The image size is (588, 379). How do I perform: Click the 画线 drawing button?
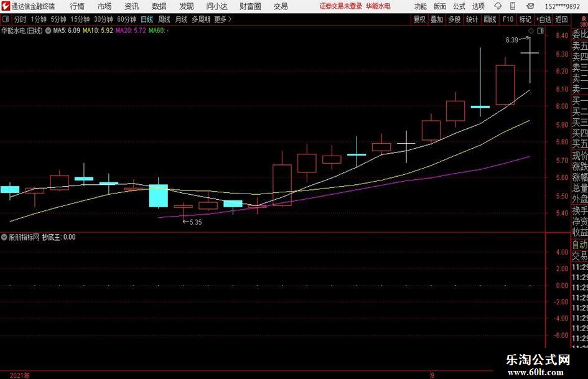tap(490, 19)
